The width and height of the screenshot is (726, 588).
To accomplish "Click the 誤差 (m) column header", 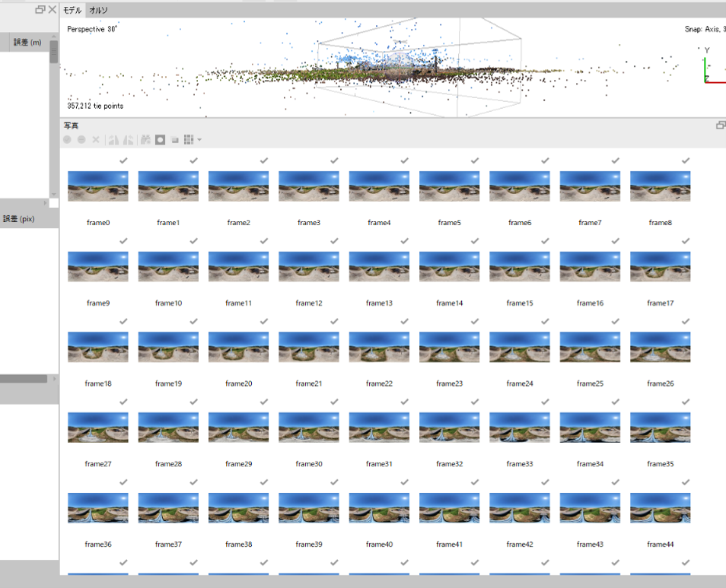I will point(28,42).
